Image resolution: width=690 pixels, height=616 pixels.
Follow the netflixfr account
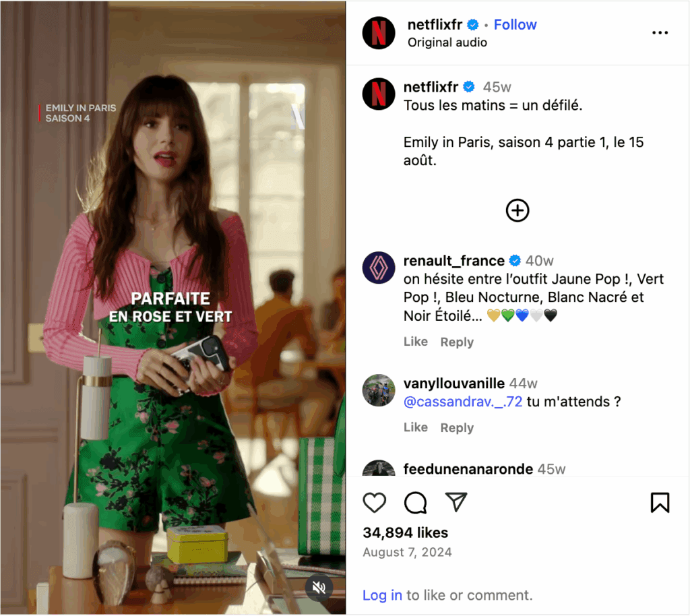[x=515, y=25]
